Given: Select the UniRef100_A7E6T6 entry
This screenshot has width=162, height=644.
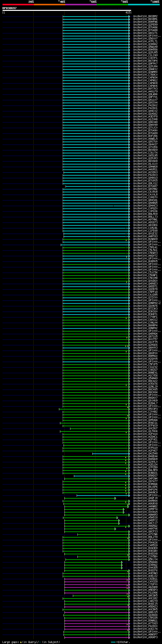Looking at the screenshot, I should coord(145,384).
